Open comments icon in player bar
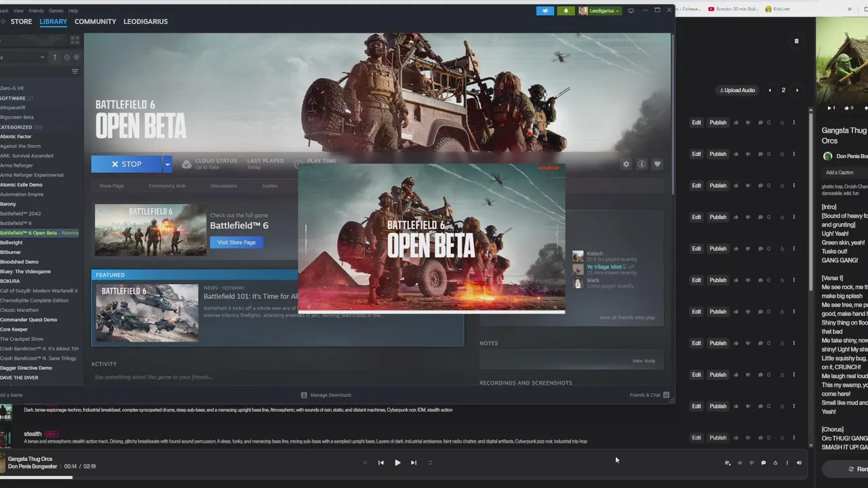 (x=764, y=463)
